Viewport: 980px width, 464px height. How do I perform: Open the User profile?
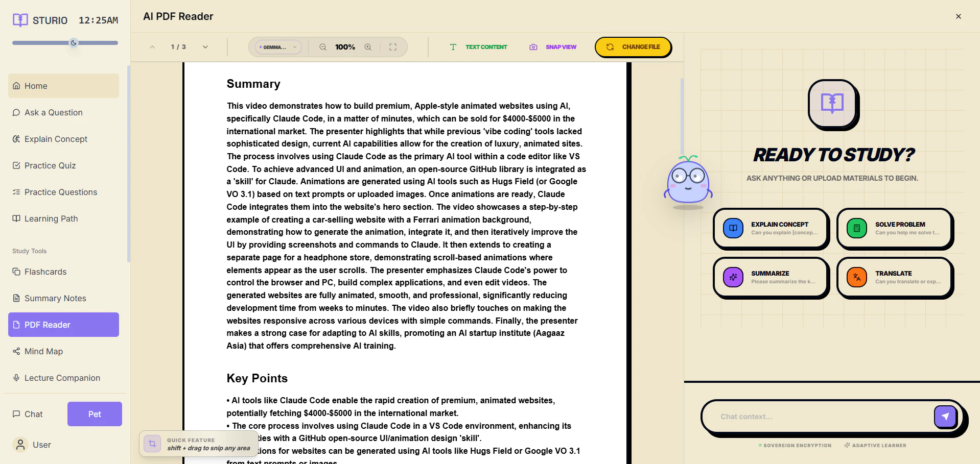pyautogui.click(x=63, y=445)
